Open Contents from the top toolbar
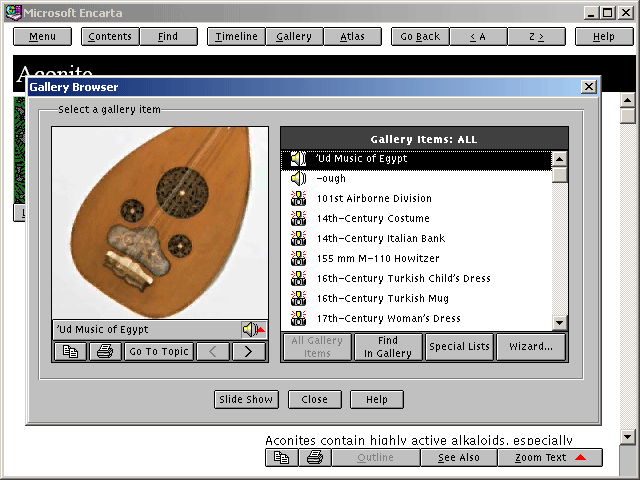 [110, 37]
